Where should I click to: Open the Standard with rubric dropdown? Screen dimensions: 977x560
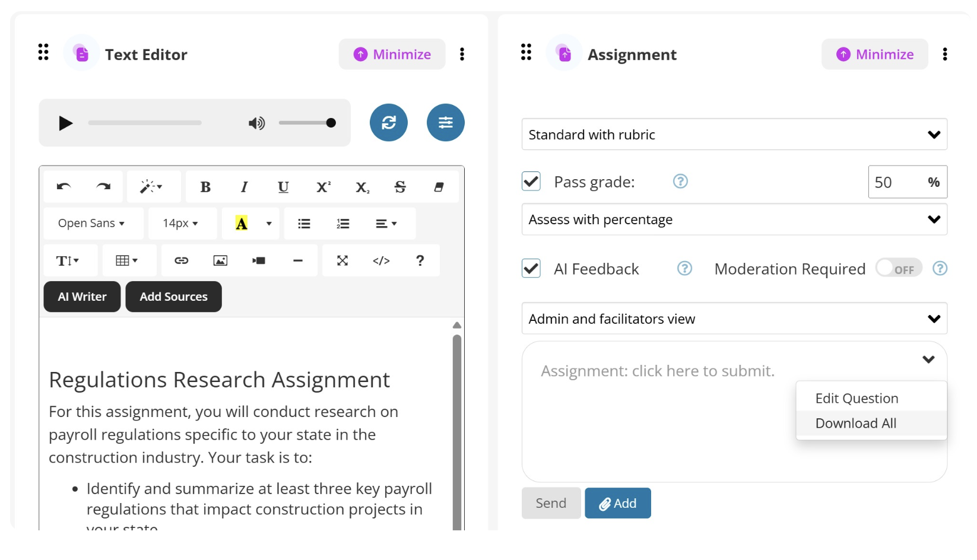[x=734, y=135]
